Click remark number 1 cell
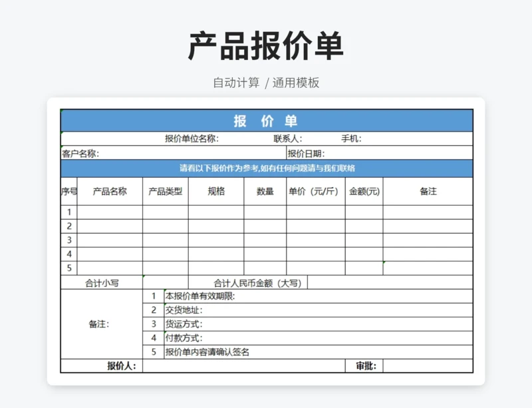This screenshot has width=532, height=408. [154, 296]
